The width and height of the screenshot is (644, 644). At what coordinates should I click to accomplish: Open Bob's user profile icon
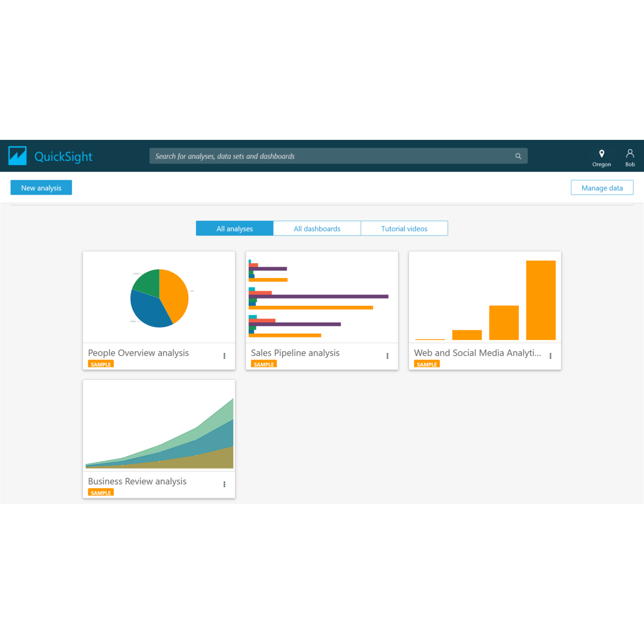click(x=630, y=153)
